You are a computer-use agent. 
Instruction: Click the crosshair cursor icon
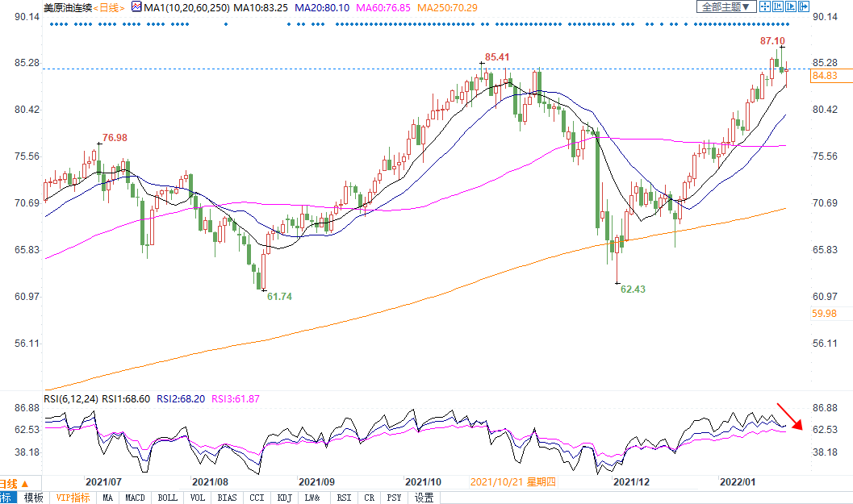tap(765, 6)
